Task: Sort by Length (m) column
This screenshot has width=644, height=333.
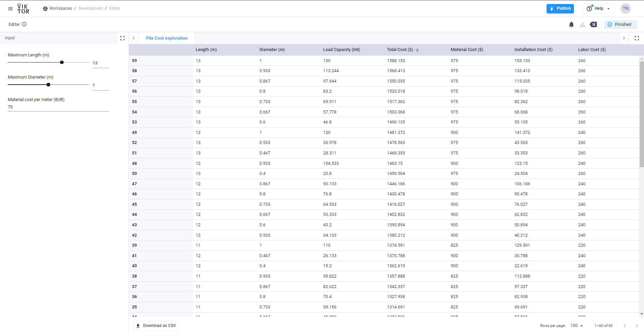Action: 206,50
